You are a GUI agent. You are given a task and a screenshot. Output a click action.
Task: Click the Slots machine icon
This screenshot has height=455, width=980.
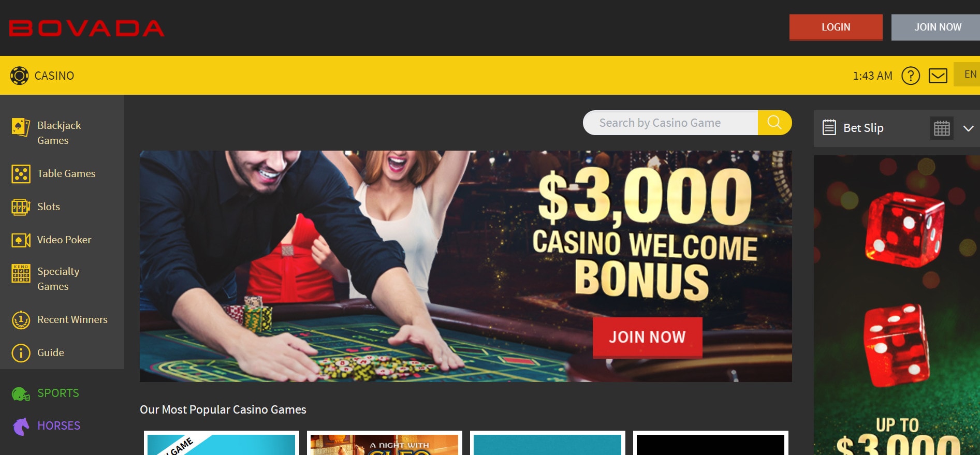[21, 207]
